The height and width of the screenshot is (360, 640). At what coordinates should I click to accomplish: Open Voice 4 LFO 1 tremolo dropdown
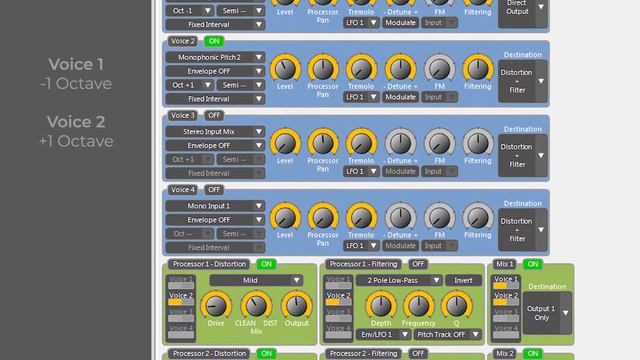point(361,246)
